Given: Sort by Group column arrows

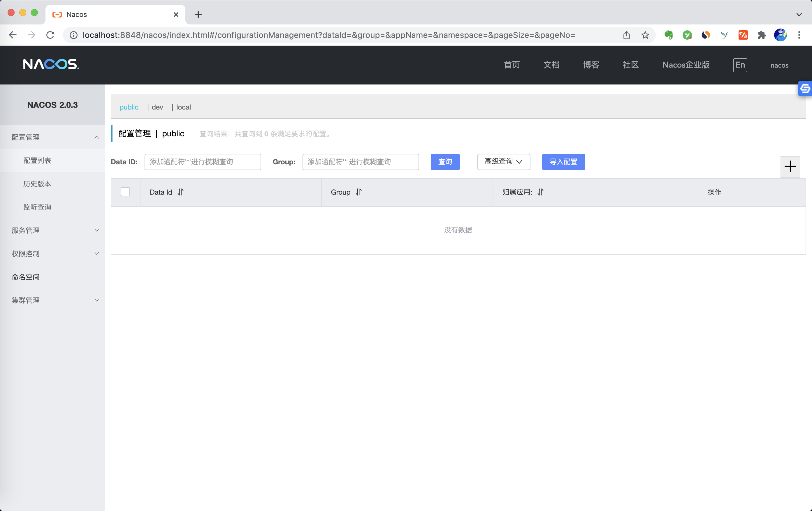Looking at the screenshot, I should (x=358, y=192).
